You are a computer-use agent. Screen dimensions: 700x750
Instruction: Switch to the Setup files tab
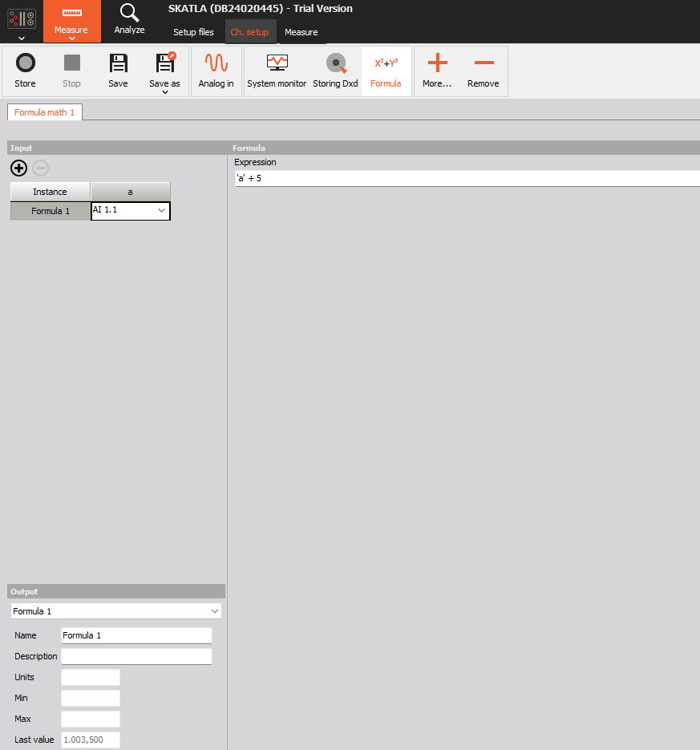193,33
